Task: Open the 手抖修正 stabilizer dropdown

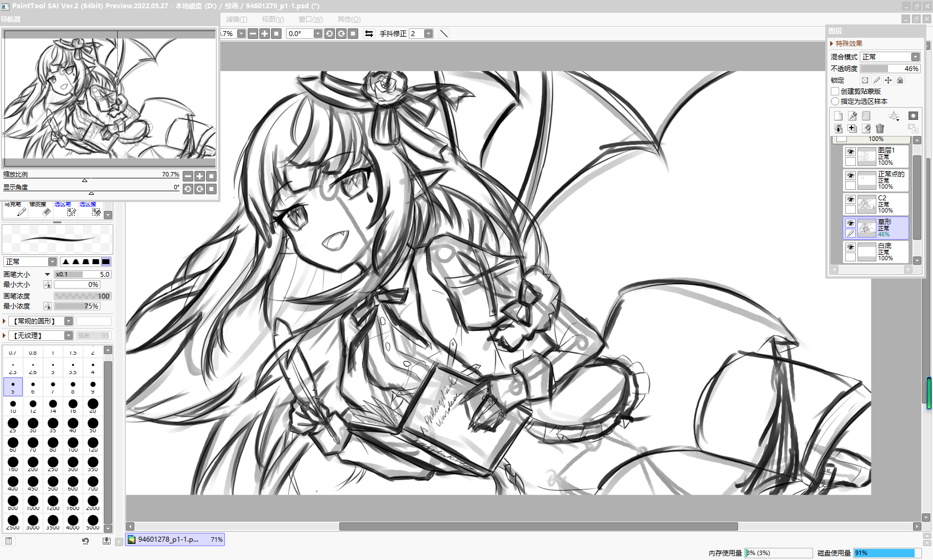Action: (428, 34)
